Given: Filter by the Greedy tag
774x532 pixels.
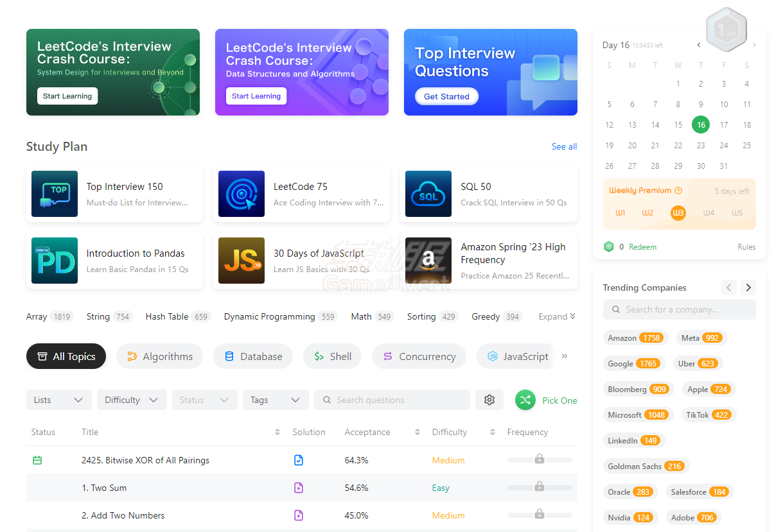Looking at the screenshot, I should point(497,316).
